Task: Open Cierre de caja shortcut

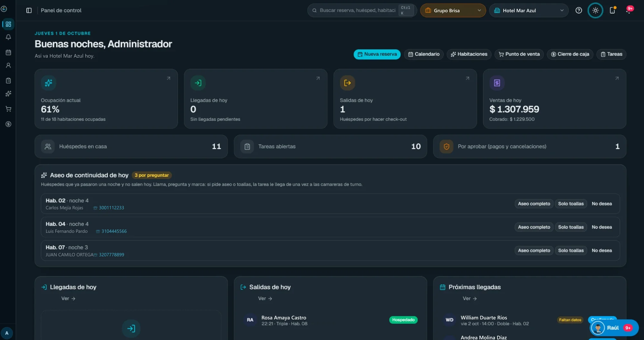Action: pos(570,54)
